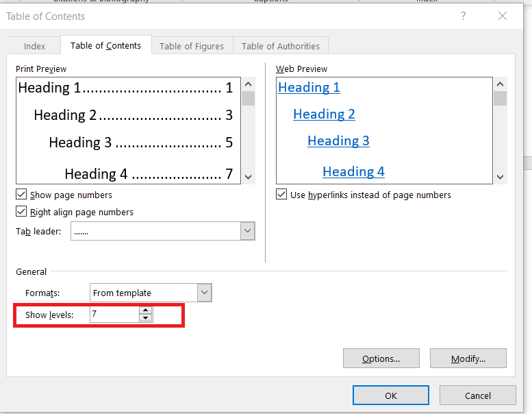Image resolution: width=532 pixels, height=414 pixels.
Task: Switch to the Index tab
Action: point(34,46)
